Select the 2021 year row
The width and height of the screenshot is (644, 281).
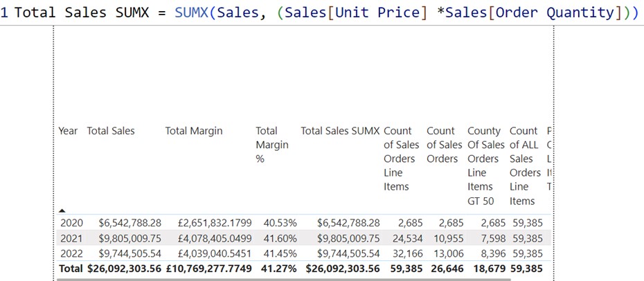[x=71, y=237]
